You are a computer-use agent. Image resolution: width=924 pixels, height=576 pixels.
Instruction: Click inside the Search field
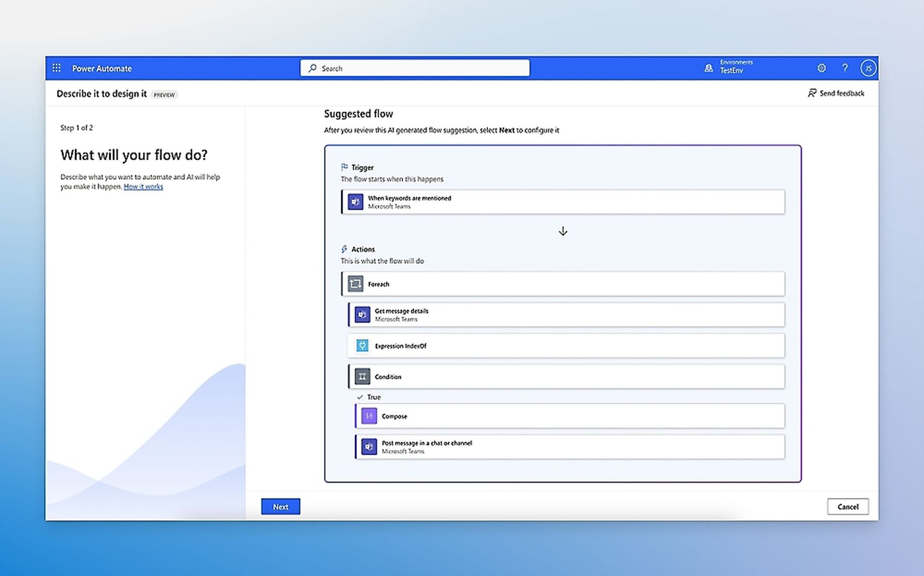tap(414, 68)
